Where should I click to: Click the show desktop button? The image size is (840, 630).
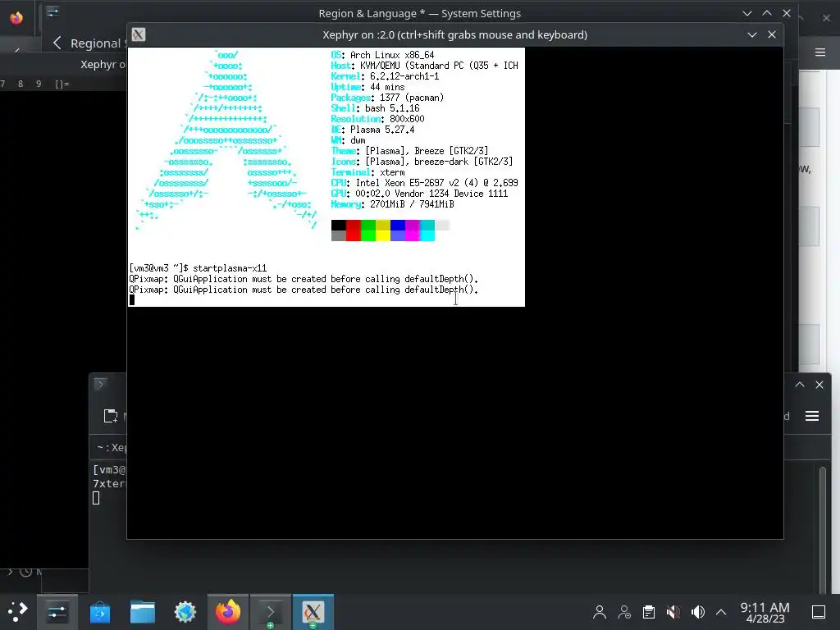tap(819, 612)
